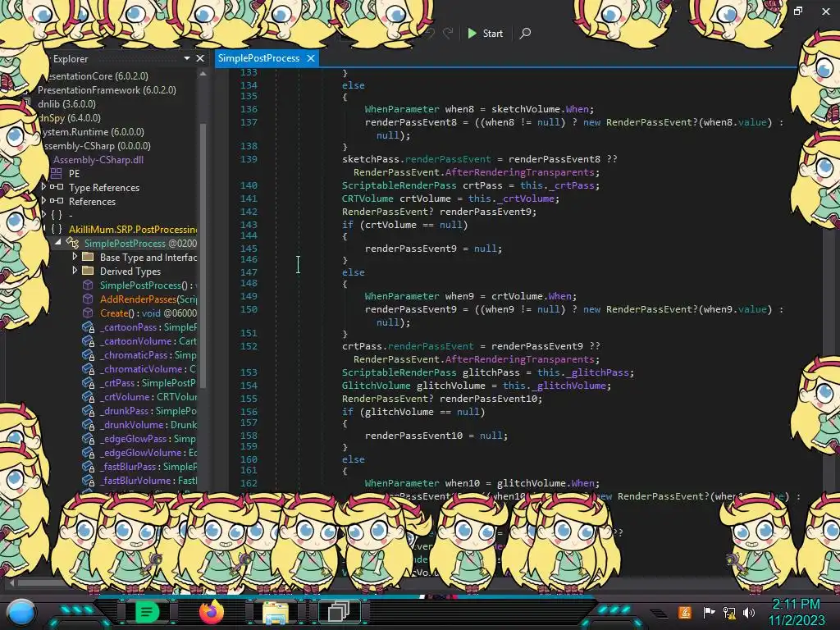Click line number 147 in the gutter
This screenshot has width=840, height=630.
249,272
